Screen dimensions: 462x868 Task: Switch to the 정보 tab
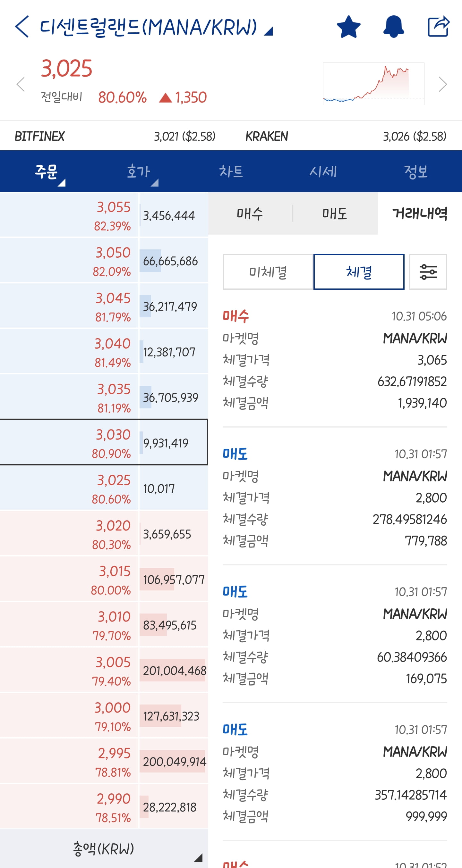tap(416, 171)
